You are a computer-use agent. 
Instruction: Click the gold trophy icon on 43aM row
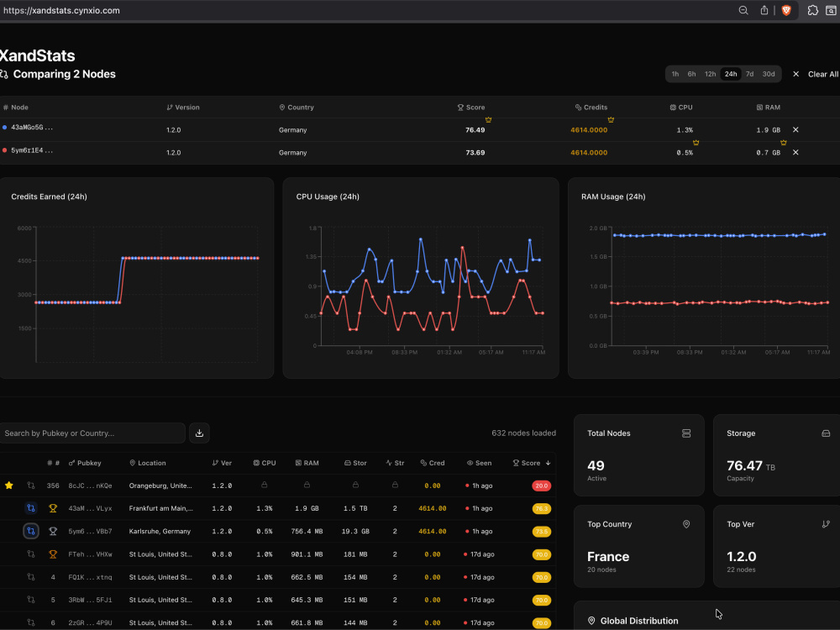point(53,508)
